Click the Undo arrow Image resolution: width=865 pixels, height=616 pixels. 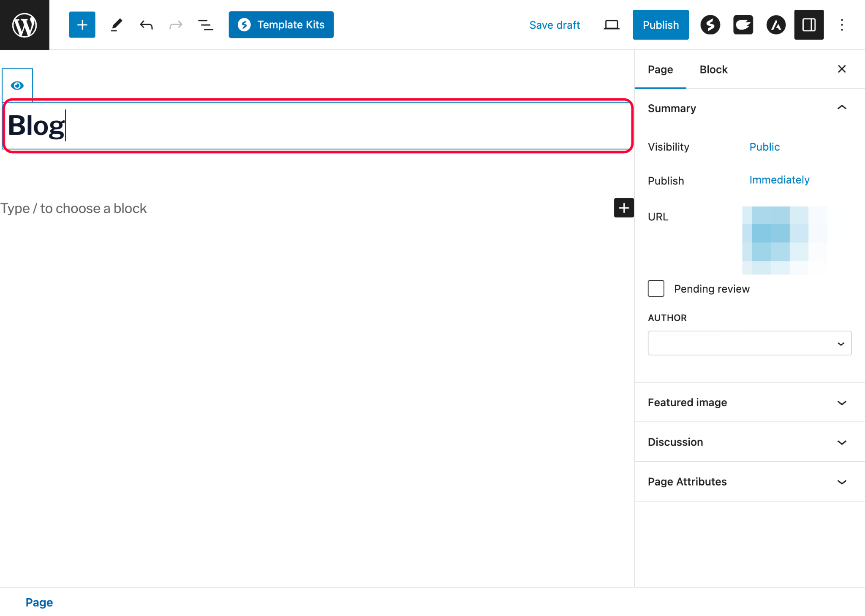[x=146, y=25]
